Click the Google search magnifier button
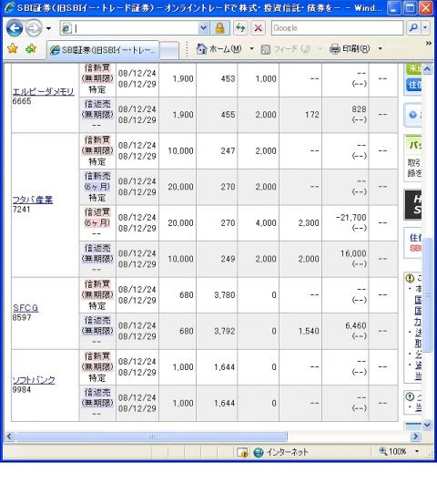 point(413,28)
